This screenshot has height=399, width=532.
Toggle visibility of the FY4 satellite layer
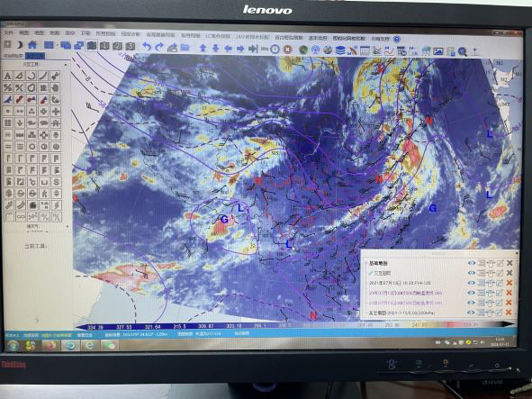pyautogui.click(x=471, y=283)
